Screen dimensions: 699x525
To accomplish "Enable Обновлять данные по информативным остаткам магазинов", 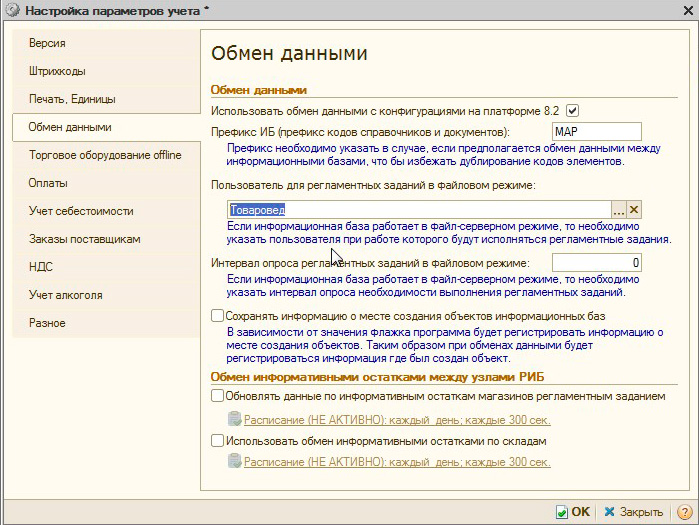I will tap(218, 396).
